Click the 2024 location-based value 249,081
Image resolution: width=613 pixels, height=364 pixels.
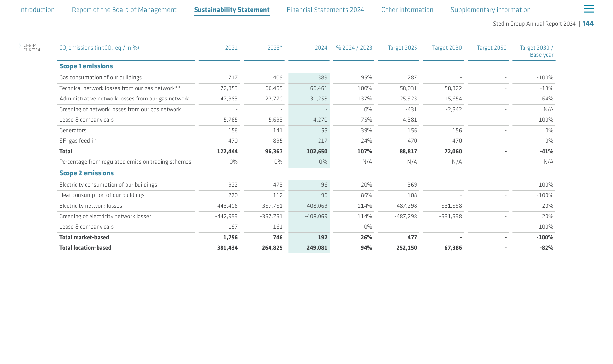coord(317,248)
